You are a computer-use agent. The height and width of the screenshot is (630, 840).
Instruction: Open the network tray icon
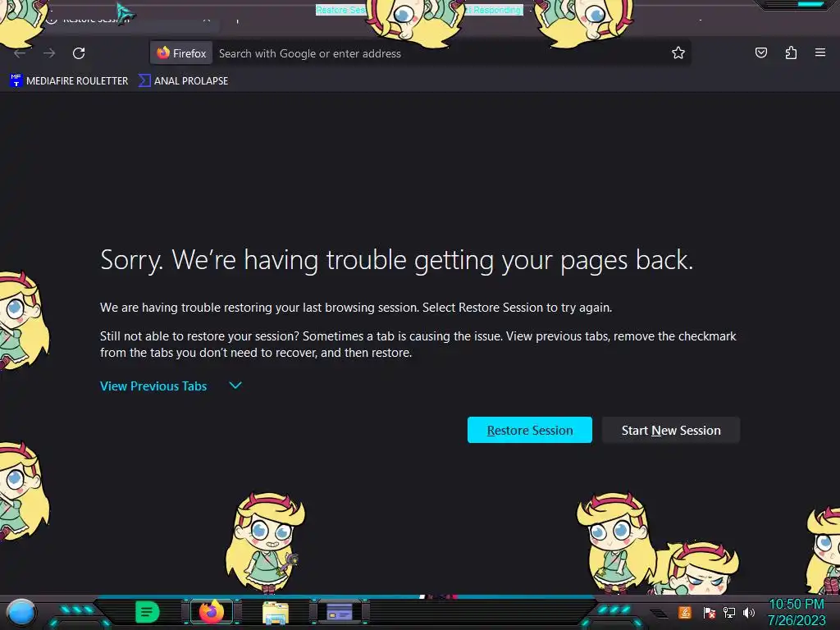point(729,612)
